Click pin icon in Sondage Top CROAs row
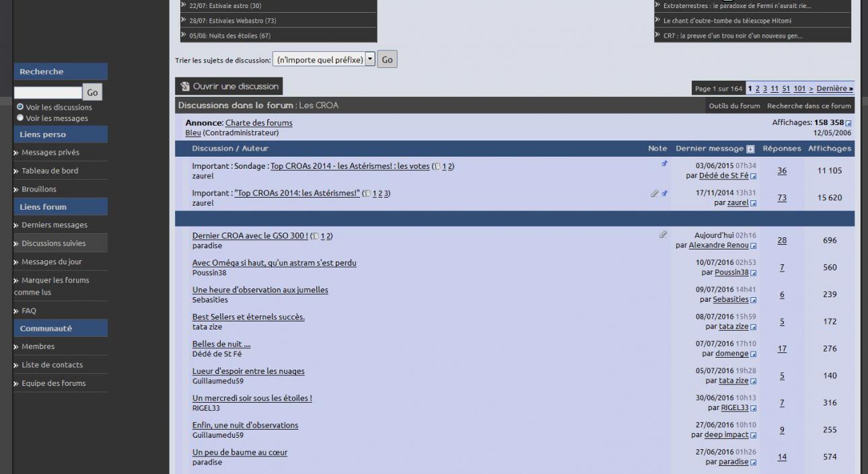 click(x=665, y=164)
